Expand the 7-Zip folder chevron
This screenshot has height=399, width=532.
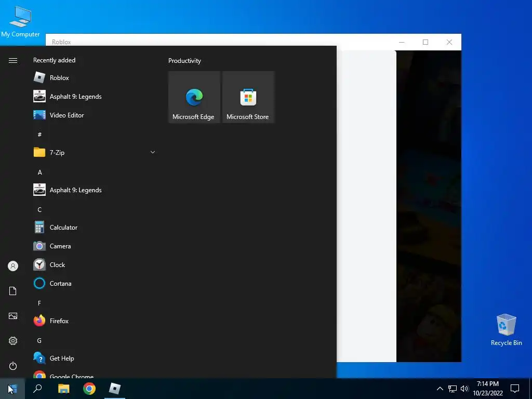coord(153,152)
